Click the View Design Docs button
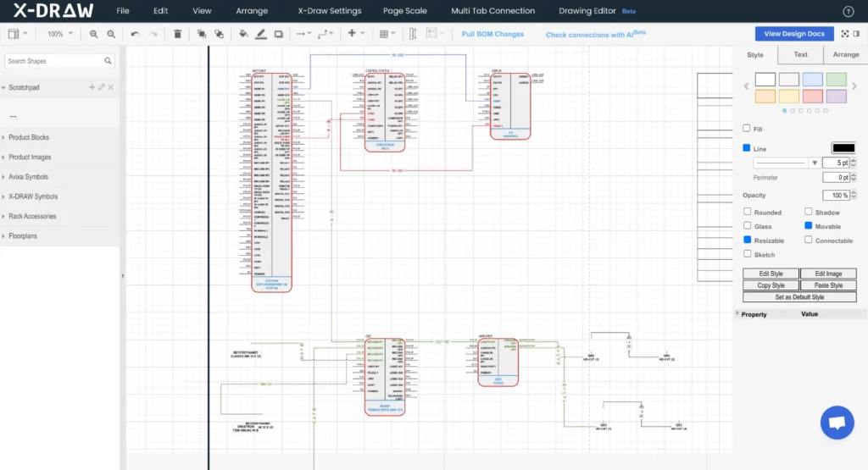The height and width of the screenshot is (470, 868). point(793,34)
